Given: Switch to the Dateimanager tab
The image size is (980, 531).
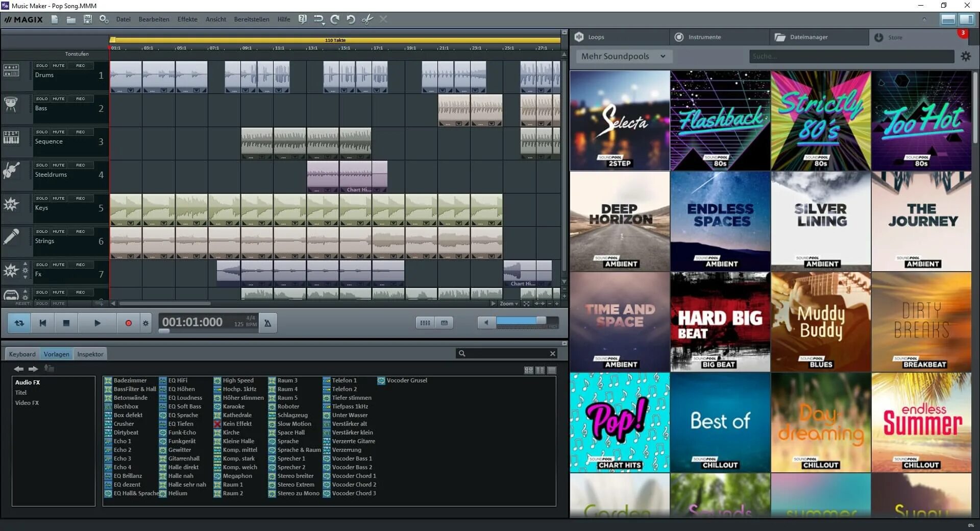Looking at the screenshot, I should [820, 37].
